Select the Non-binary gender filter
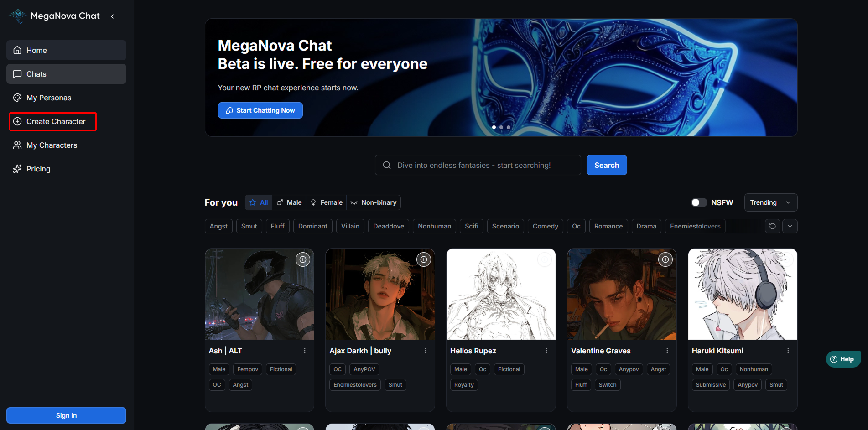Screen dimensions: 868x430 374,202
